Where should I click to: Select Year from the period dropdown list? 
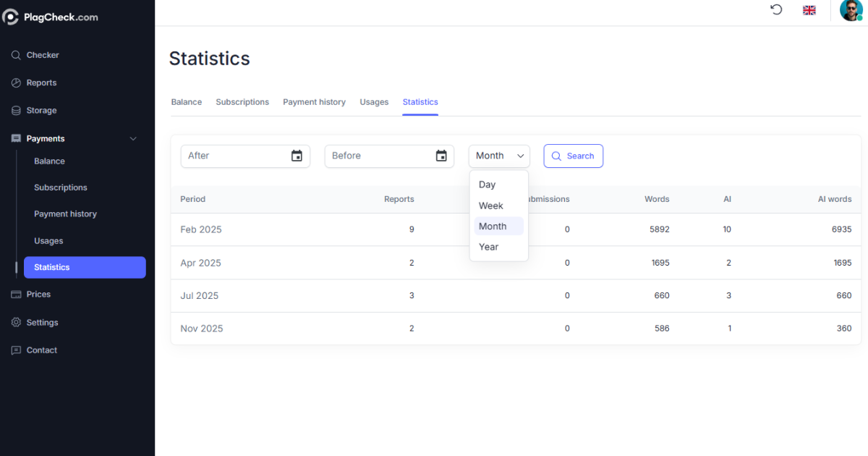pos(488,246)
